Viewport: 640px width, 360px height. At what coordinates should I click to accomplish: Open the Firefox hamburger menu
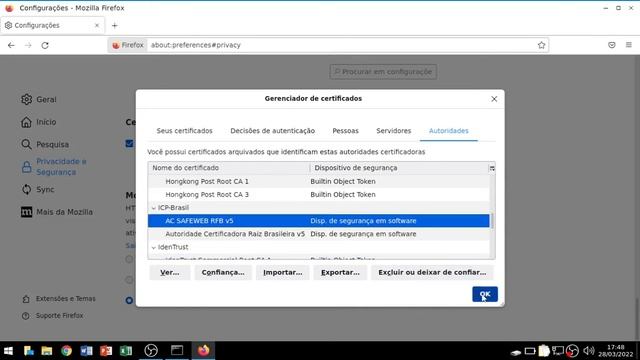[x=629, y=45]
